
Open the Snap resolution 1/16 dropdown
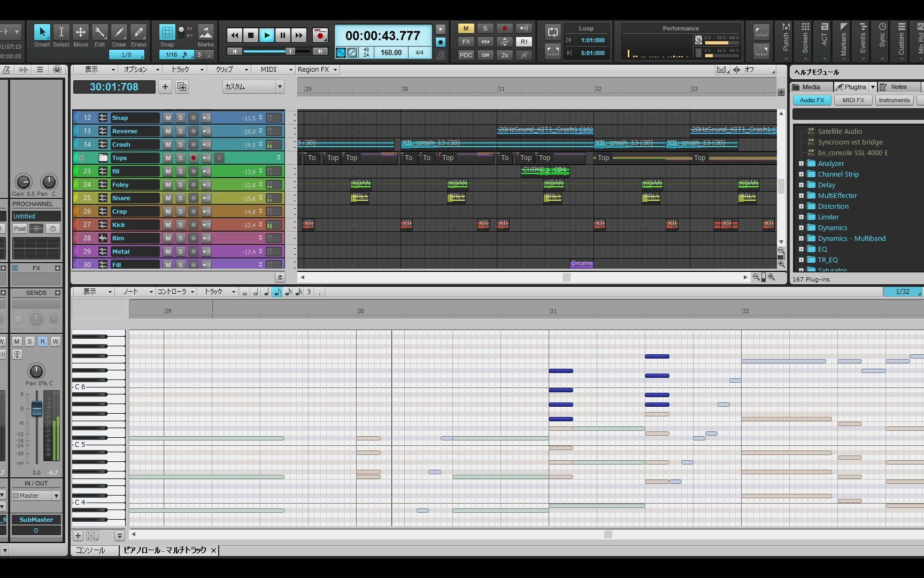[177, 55]
